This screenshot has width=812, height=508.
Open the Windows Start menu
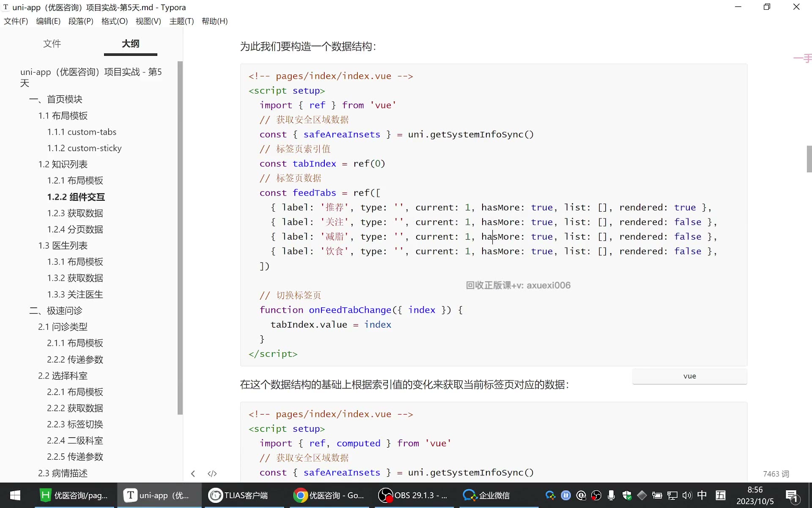coord(15,495)
